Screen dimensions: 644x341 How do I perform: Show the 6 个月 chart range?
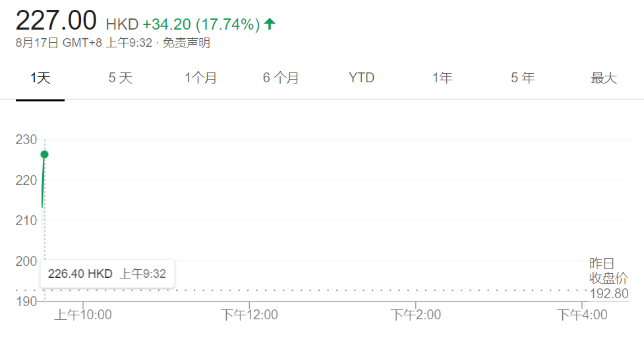point(281,78)
